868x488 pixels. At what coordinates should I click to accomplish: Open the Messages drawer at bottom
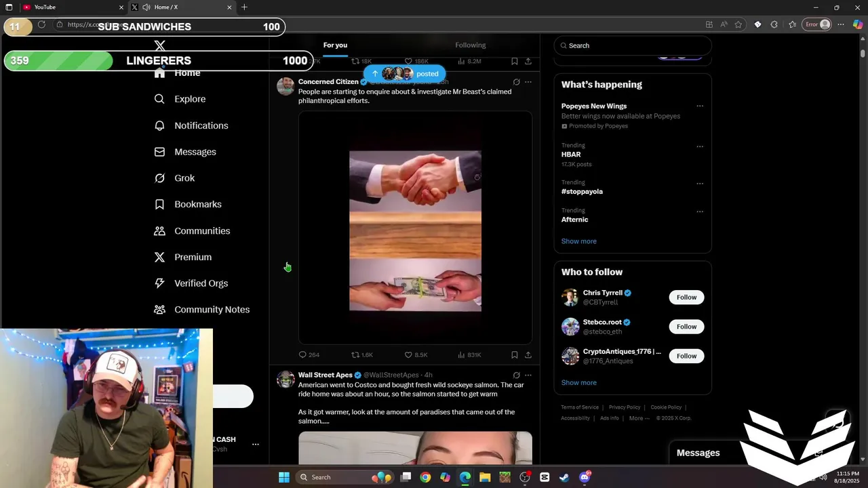pyautogui.click(x=698, y=453)
